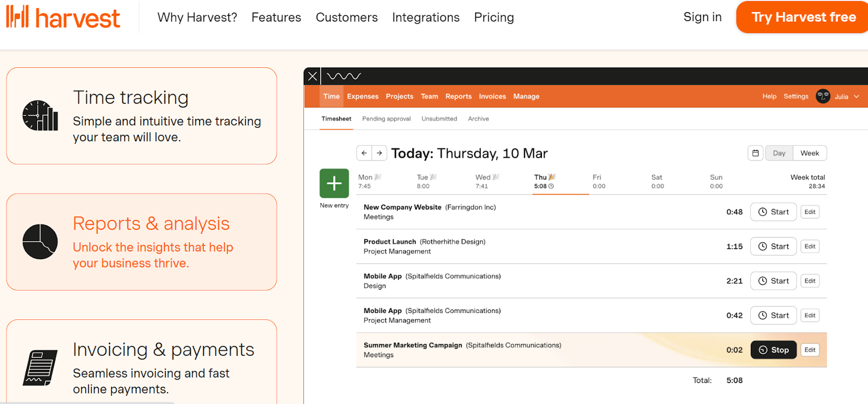Click the Week total 28:34 value
The height and width of the screenshot is (404, 868).
(816, 186)
